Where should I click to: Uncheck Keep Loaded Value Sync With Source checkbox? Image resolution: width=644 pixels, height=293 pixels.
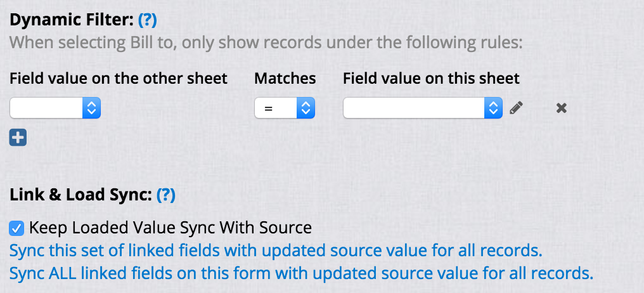point(16,228)
